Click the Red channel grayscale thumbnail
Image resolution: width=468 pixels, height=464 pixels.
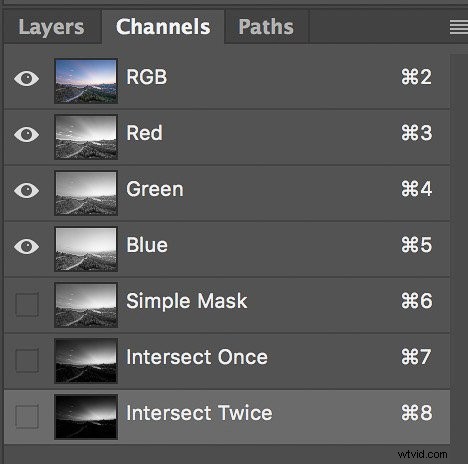[x=86, y=137]
